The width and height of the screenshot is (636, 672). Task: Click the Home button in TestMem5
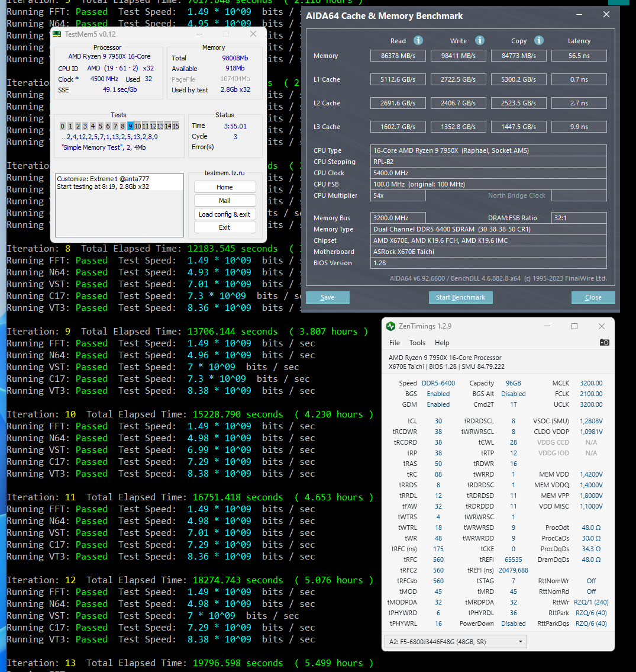point(225,187)
